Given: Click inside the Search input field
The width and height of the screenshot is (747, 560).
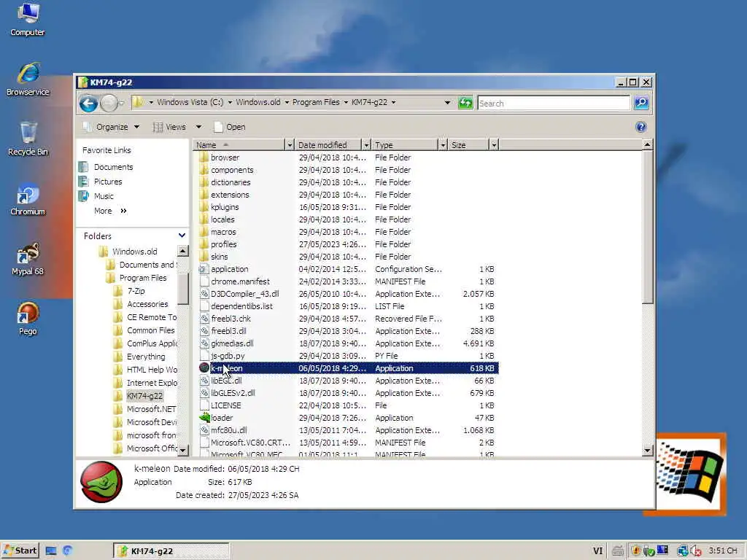Looking at the screenshot, I should pos(554,103).
